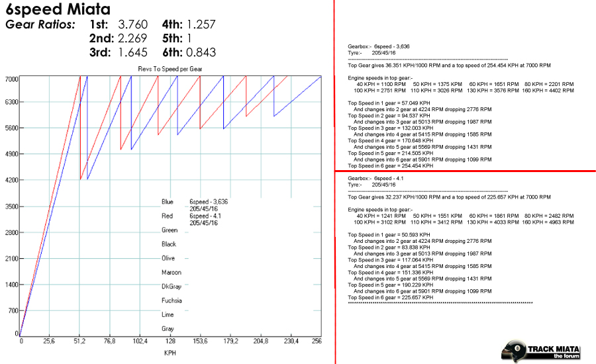Click the 2100 RPM axis label
The height and width of the screenshot is (364, 596).
tap(11, 258)
